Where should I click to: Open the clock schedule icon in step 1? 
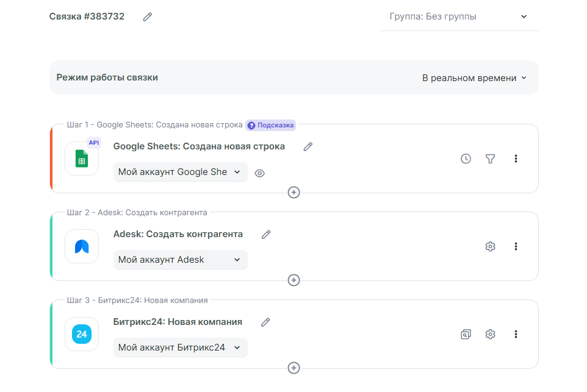466,159
